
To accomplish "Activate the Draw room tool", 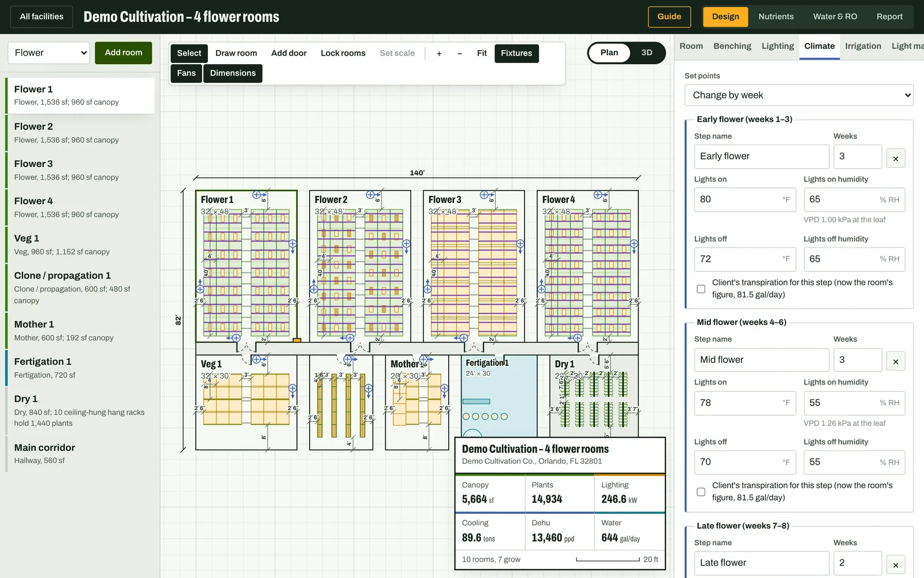I will point(236,53).
